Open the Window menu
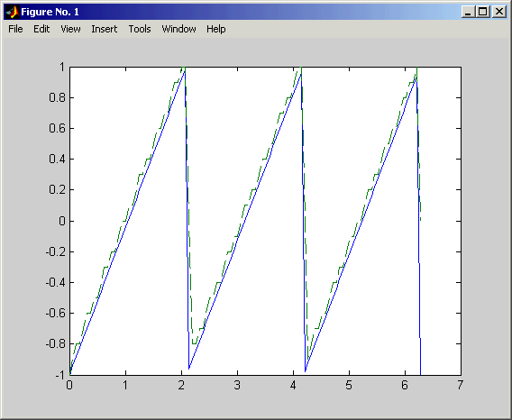 coord(179,29)
